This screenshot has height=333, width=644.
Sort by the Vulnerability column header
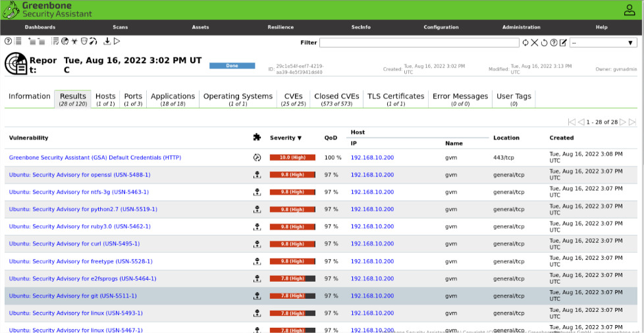point(28,138)
